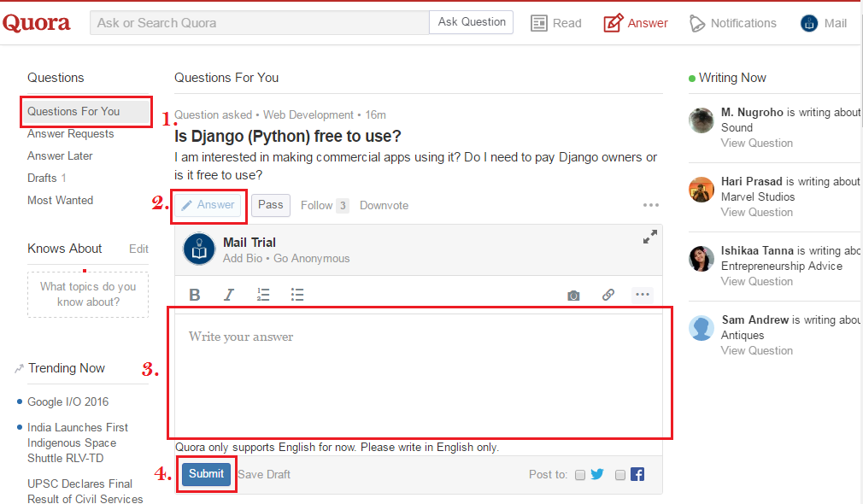This screenshot has height=504, width=863.
Task: Click the Ishikaa Tanna name link
Action: (757, 251)
